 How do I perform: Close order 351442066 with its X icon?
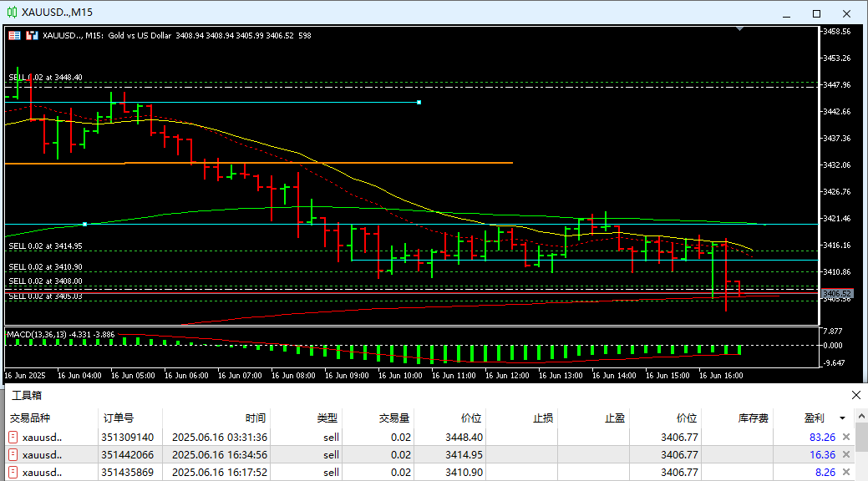coord(846,455)
